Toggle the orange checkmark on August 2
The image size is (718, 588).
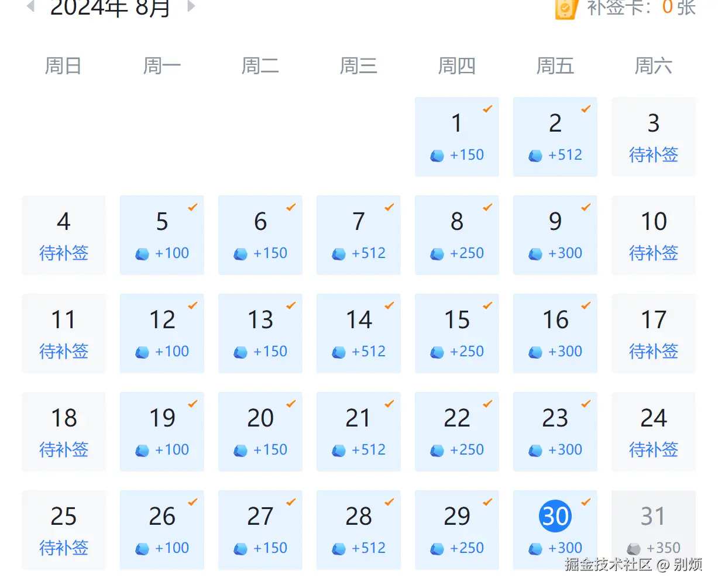coord(587,108)
